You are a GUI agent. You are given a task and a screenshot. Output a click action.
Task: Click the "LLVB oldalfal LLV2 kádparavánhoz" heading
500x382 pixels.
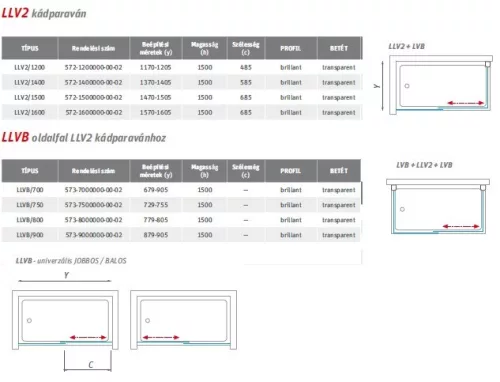[x=84, y=137]
